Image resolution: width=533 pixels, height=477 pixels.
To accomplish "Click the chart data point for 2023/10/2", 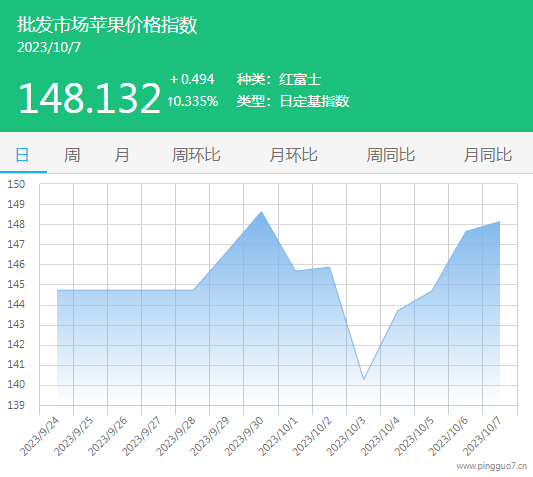I will point(330,267).
